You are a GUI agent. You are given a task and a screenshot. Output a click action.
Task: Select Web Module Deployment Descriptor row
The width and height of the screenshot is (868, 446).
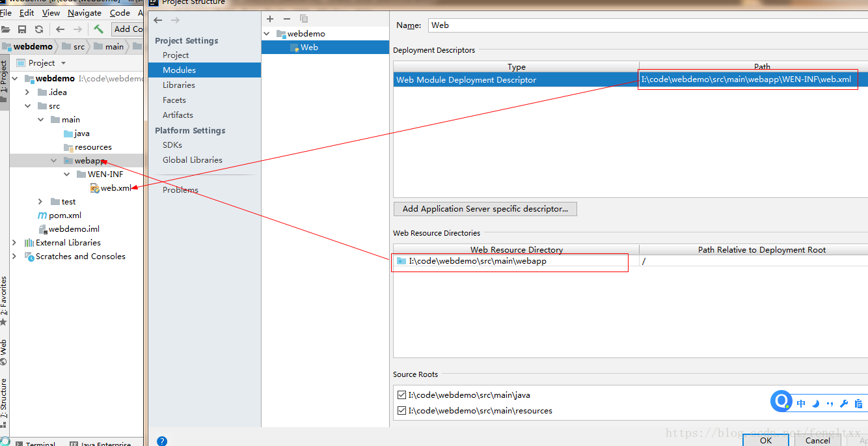[x=631, y=79]
